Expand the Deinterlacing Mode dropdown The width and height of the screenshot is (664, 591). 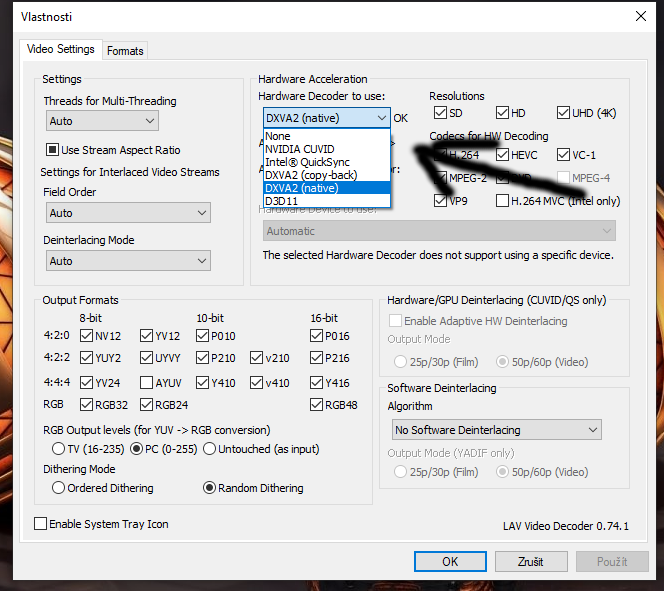pos(128,261)
